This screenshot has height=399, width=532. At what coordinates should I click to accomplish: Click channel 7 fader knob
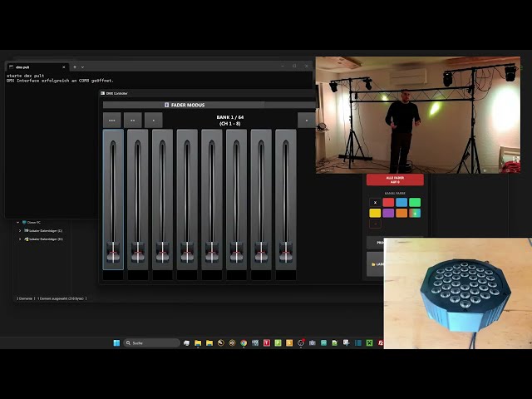point(261,252)
